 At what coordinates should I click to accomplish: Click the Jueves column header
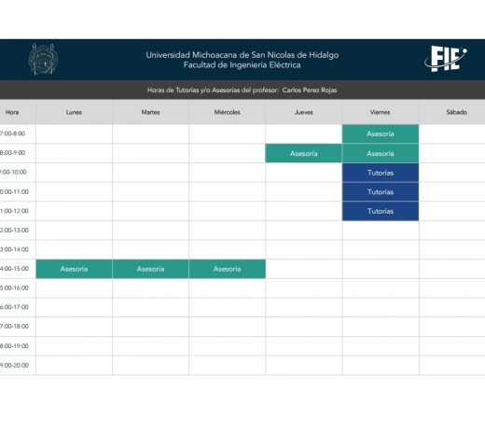coord(304,112)
